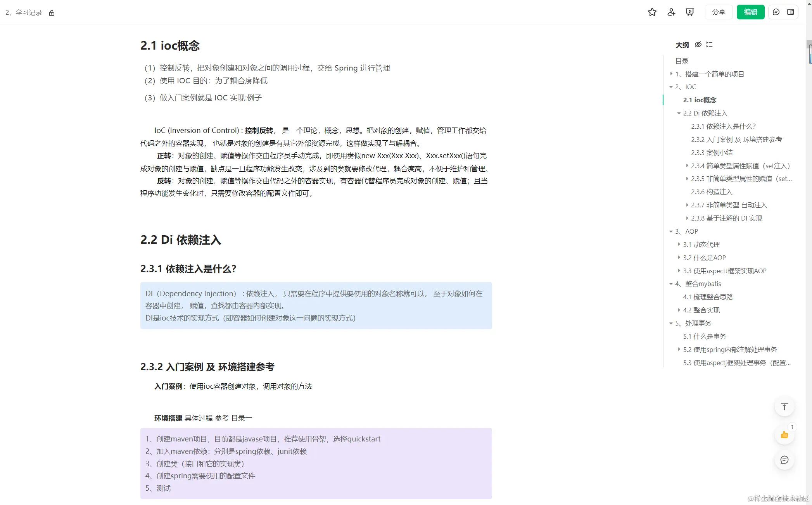
Task: Click the green 编辑 button
Action: pyautogui.click(x=750, y=12)
